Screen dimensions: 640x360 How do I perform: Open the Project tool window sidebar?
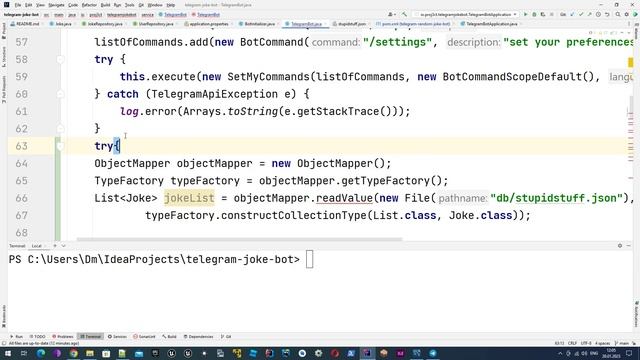pos(4,32)
